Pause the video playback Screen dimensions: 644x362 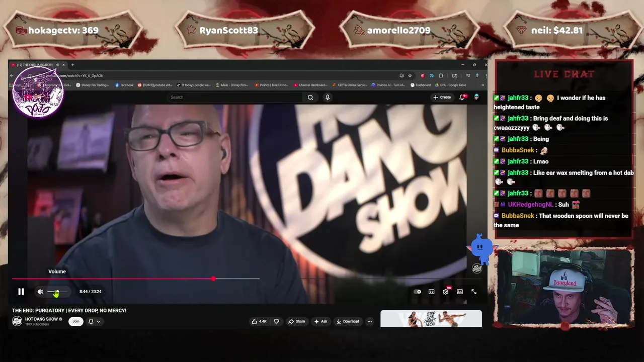click(x=21, y=292)
